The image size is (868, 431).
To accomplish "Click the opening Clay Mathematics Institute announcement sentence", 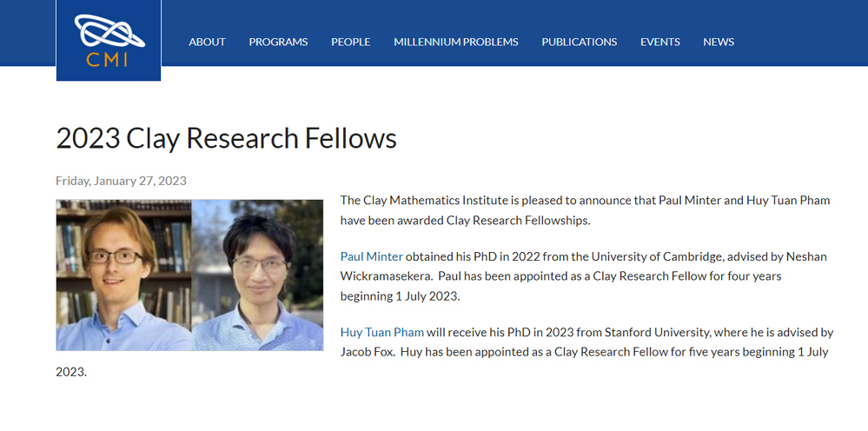I will click(x=585, y=210).
